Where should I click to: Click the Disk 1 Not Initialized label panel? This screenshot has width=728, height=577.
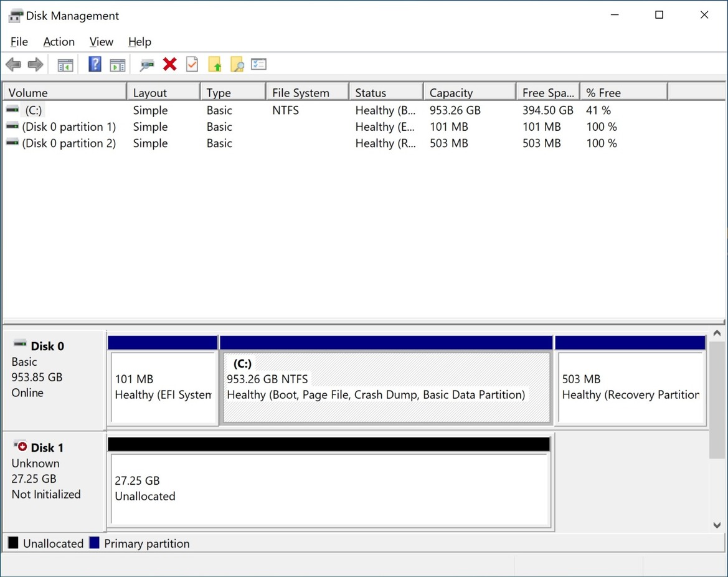pyautogui.click(x=54, y=482)
